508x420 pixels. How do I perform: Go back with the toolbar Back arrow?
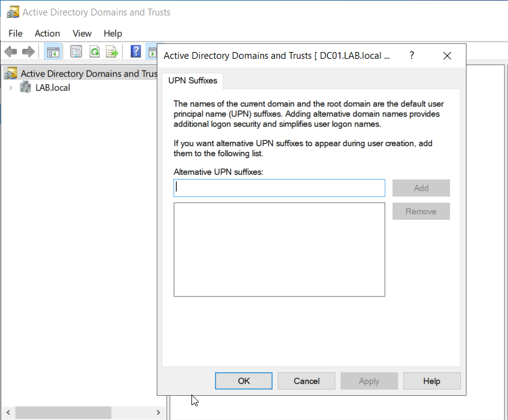[11, 51]
